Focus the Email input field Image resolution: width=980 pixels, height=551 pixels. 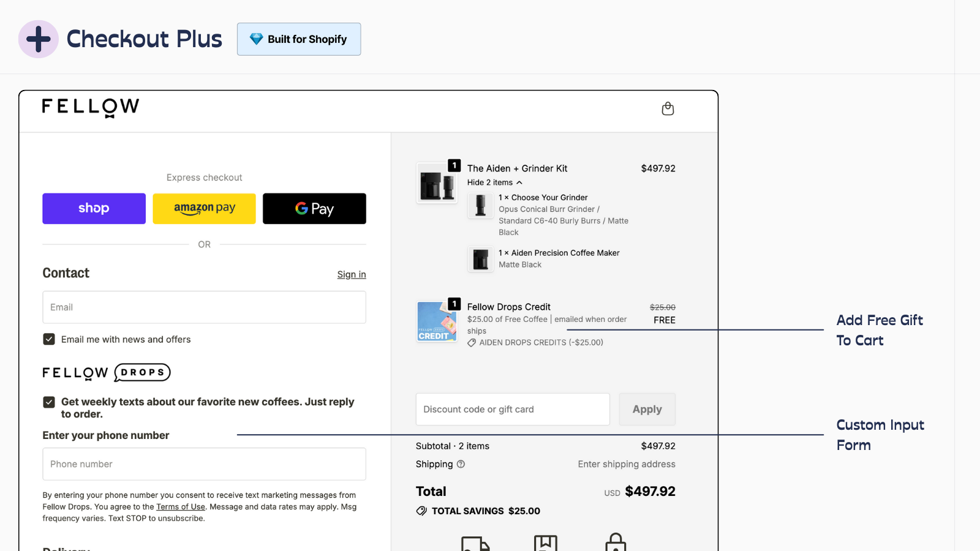[x=204, y=307]
